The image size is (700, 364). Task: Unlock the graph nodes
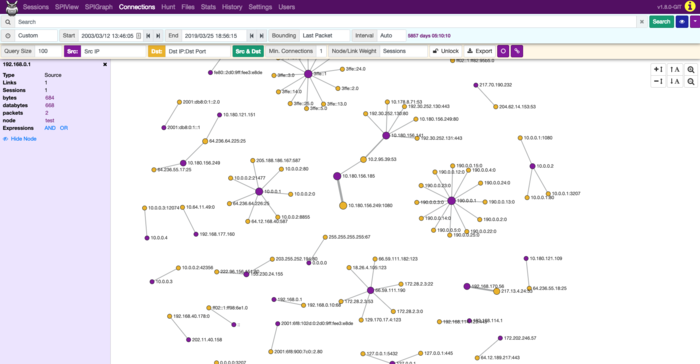(x=446, y=51)
